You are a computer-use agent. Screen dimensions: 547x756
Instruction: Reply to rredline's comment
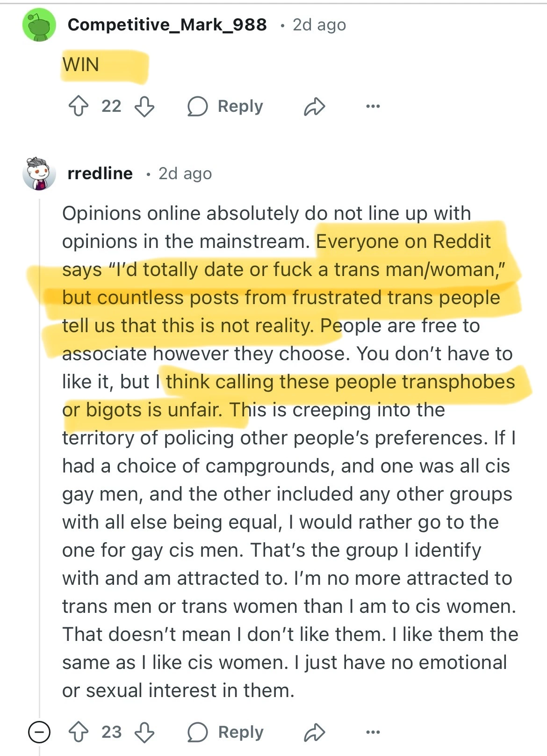226,732
